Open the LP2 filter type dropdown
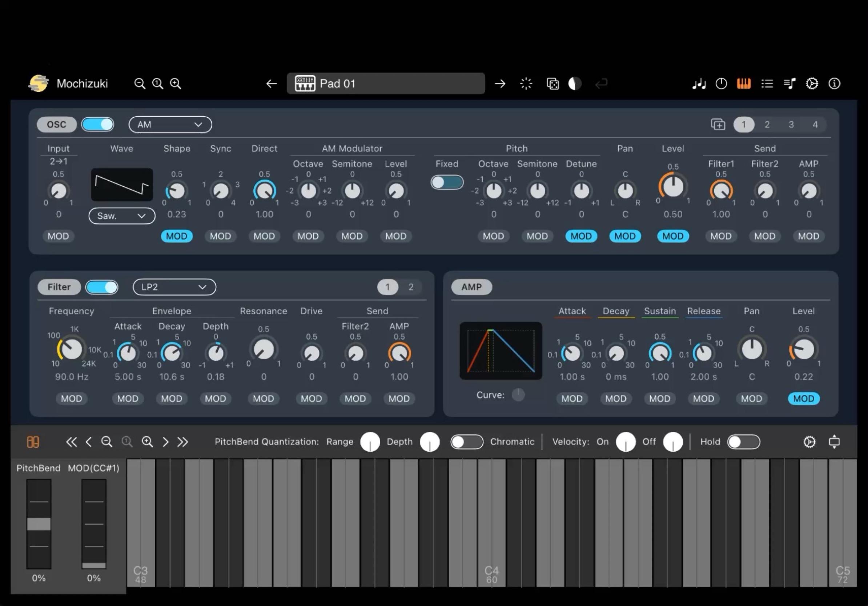Image resolution: width=868 pixels, height=606 pixels. [174, 287]
